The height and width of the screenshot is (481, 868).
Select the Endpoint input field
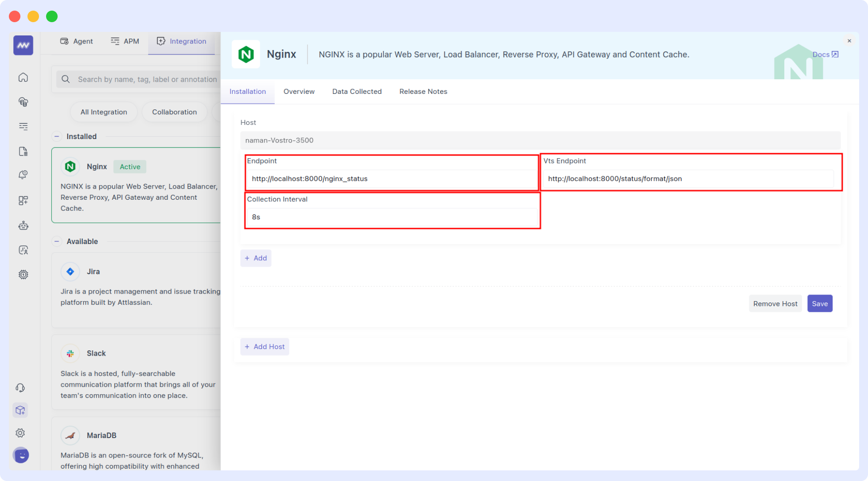tap(392, 178)
